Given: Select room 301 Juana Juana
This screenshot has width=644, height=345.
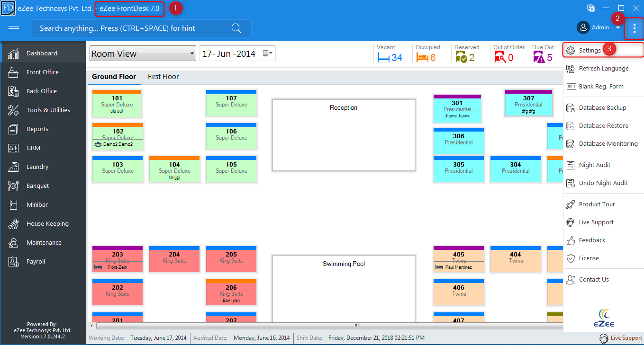Looking at the screenshot, I should pyautogui.click(x=457, y=108).
